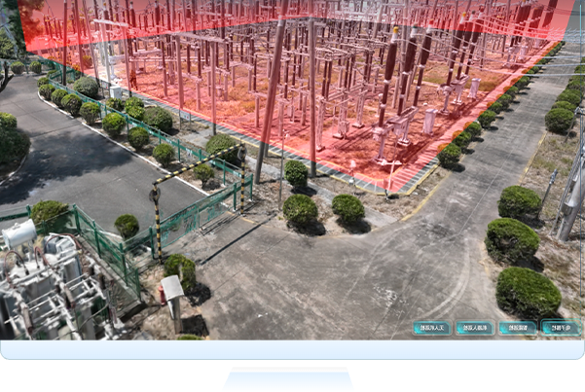Image resolution: width=585 pixels, height=392 pixels.
Task: Select the largest round shrub near the buttons
Action: point(528,291)
